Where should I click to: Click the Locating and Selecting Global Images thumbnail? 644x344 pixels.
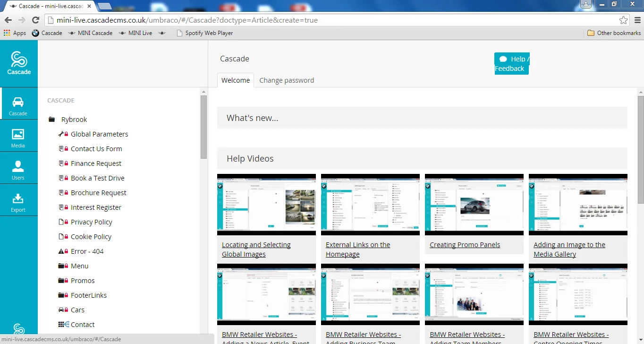pyautogui.click(x=266, y=205)
